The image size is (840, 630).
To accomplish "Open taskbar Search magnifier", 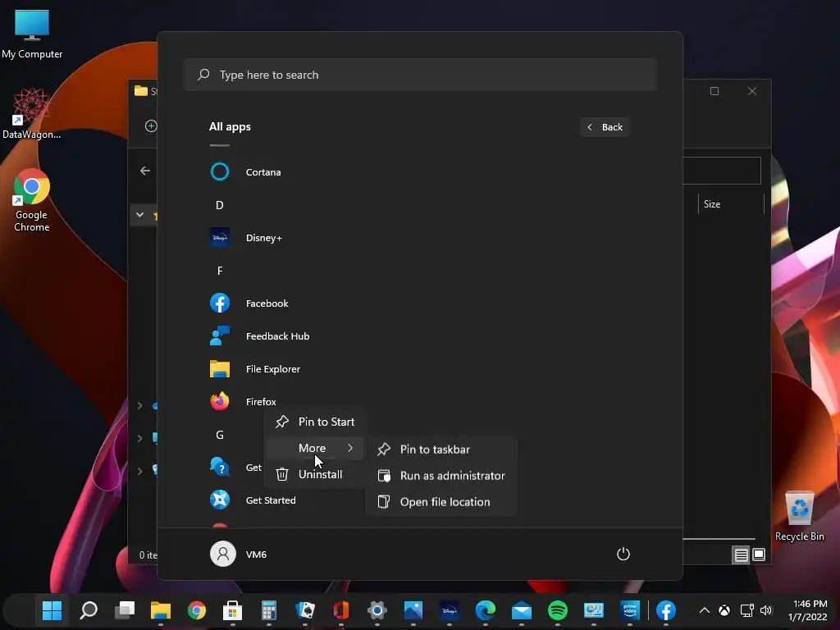I will click(x=89, y=610).
